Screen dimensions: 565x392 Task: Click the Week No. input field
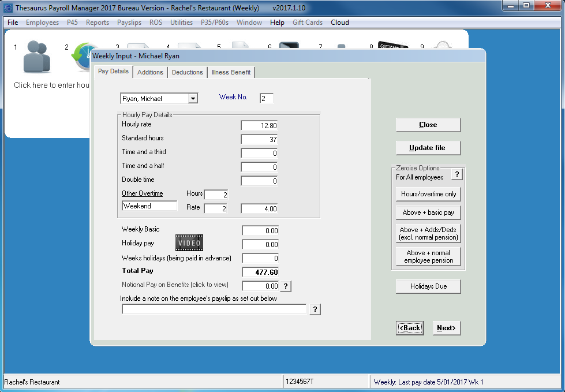point(267,98)
